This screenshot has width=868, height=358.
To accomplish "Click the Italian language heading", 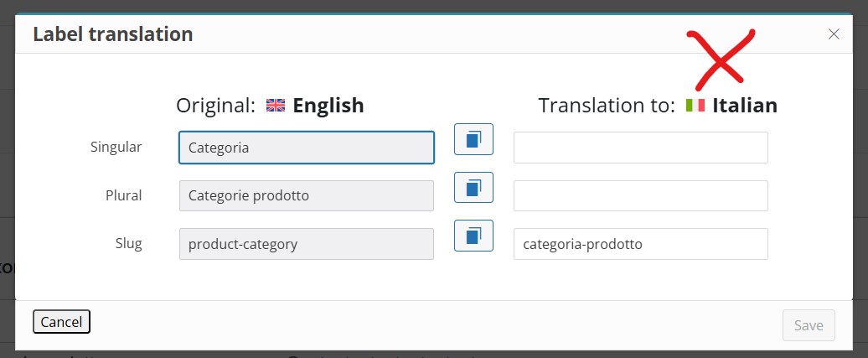I will click(x=745, y=106).
